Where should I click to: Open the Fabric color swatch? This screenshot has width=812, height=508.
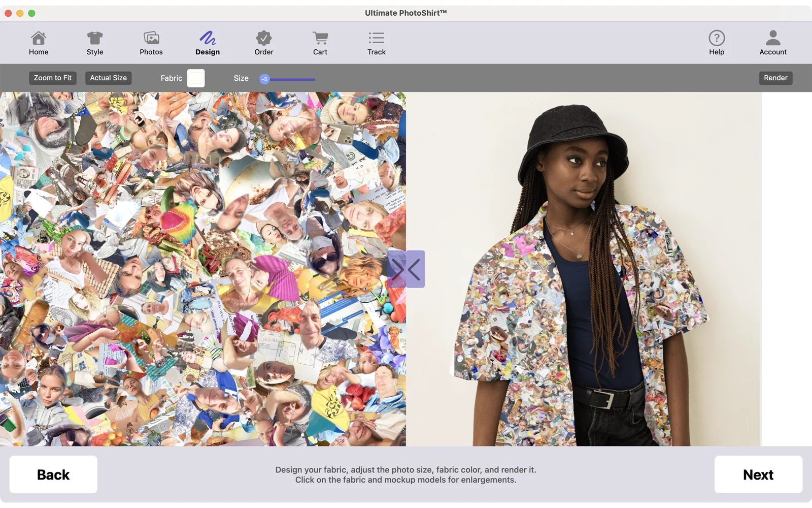196,78
